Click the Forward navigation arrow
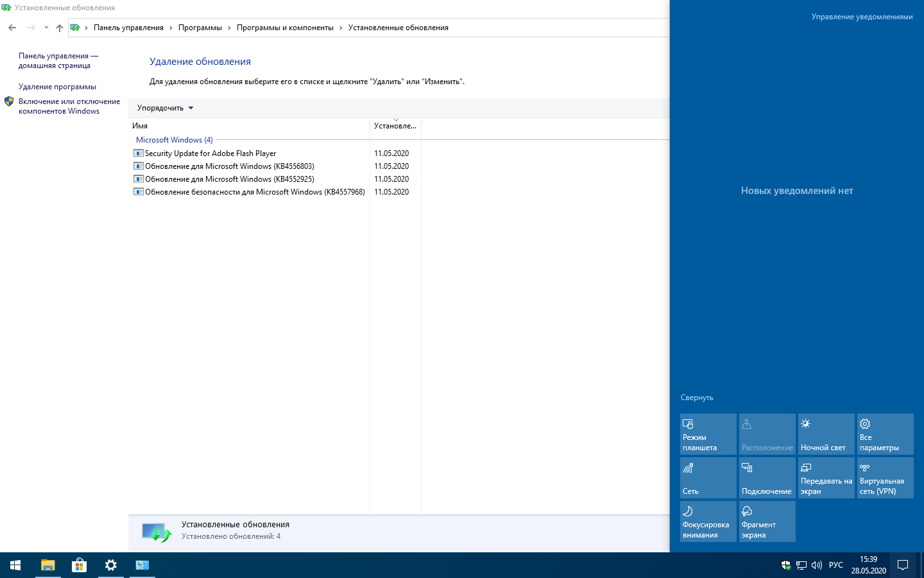 point(31,28)
